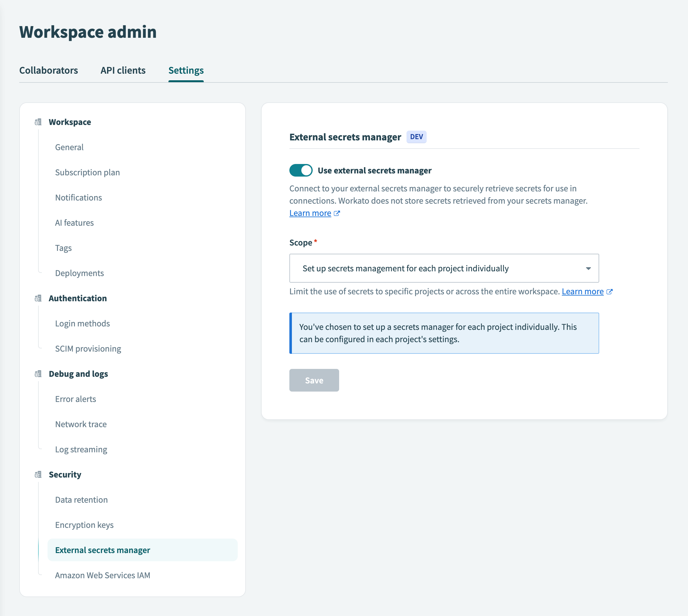Switch to the Collaborators tab
This screenshot has height=616, width=688.
point(49,71)
